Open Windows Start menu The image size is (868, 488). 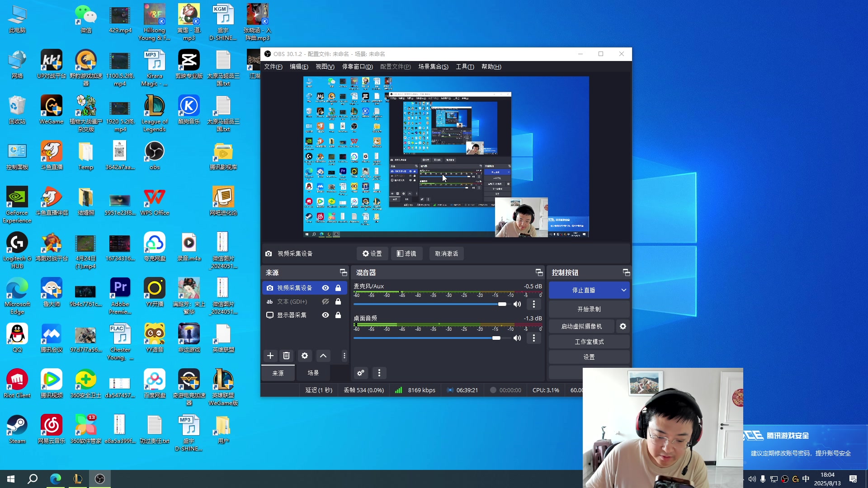click(11, 479)
